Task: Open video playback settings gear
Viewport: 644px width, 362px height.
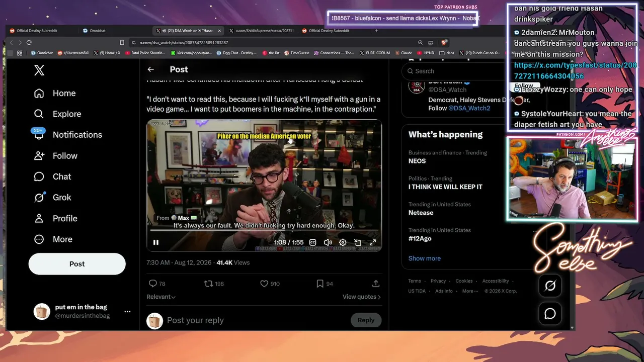Action: coord(343,242)
